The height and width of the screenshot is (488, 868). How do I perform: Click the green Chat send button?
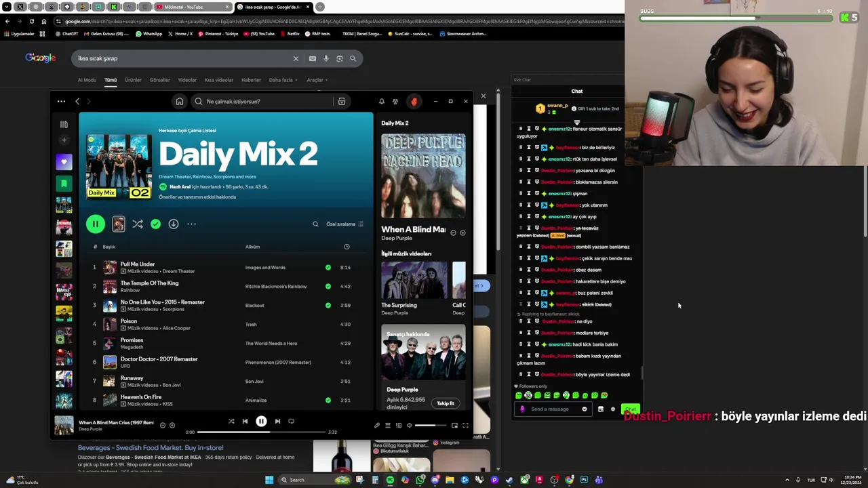[x=630, y=409]
